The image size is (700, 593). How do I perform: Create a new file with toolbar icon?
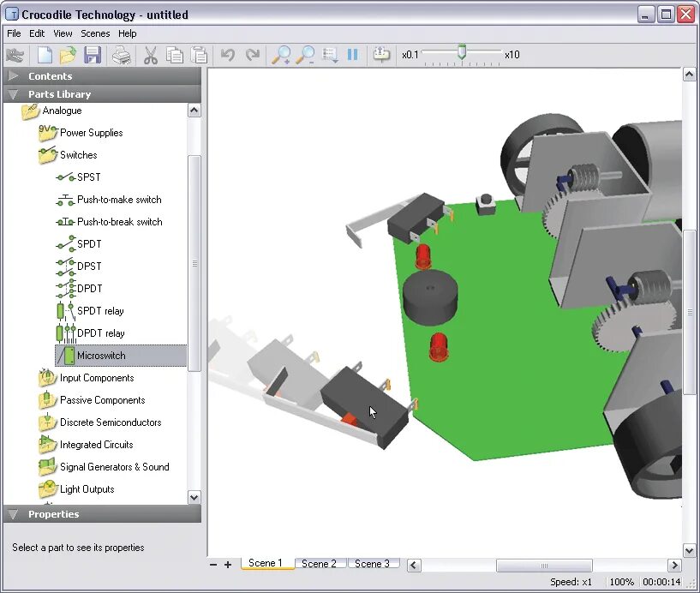(45, 56)
